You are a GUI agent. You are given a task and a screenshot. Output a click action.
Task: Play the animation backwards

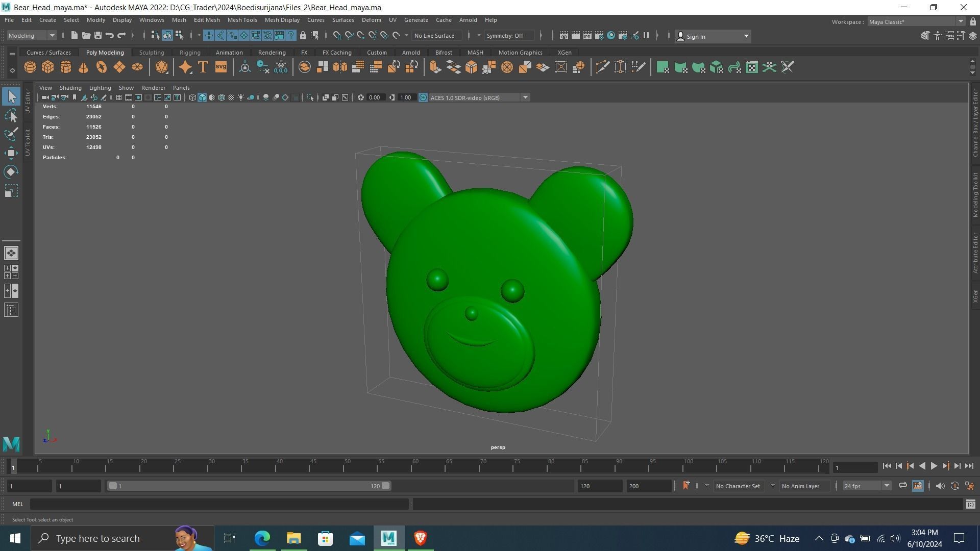pyautogui.click(x=922, y=466)
